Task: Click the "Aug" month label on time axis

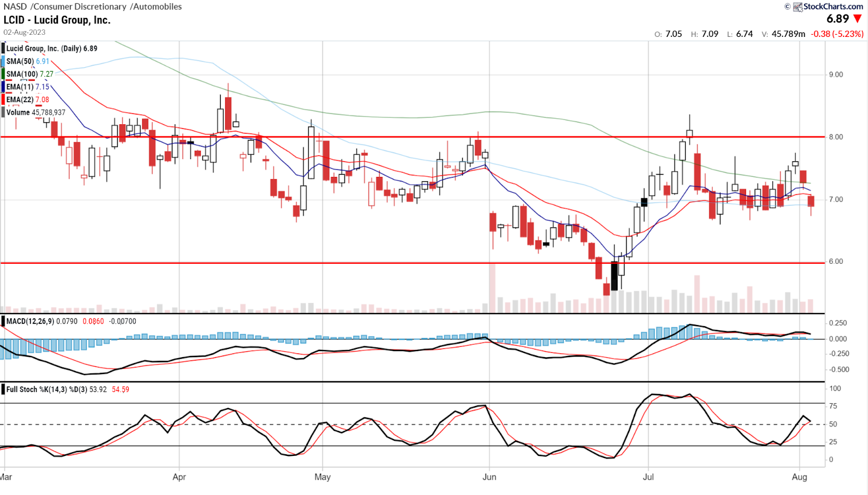Action: click(x=800, y=477)
